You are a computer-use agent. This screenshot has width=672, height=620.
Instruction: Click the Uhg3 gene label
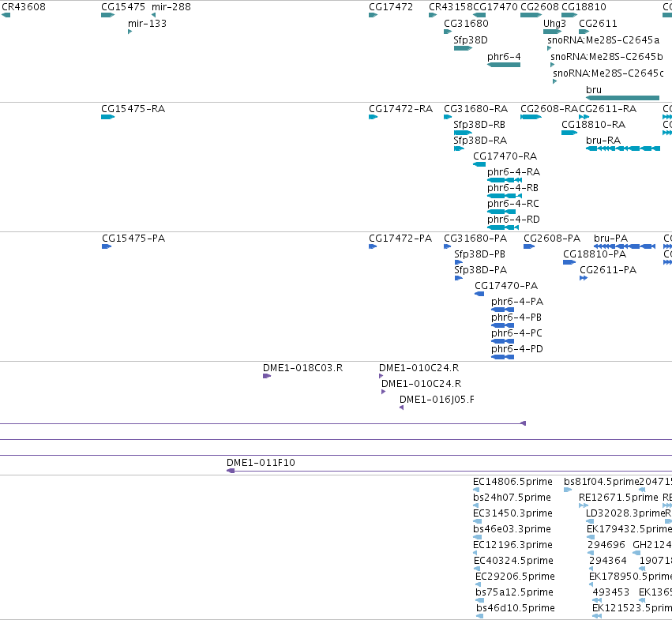[554, 24]
